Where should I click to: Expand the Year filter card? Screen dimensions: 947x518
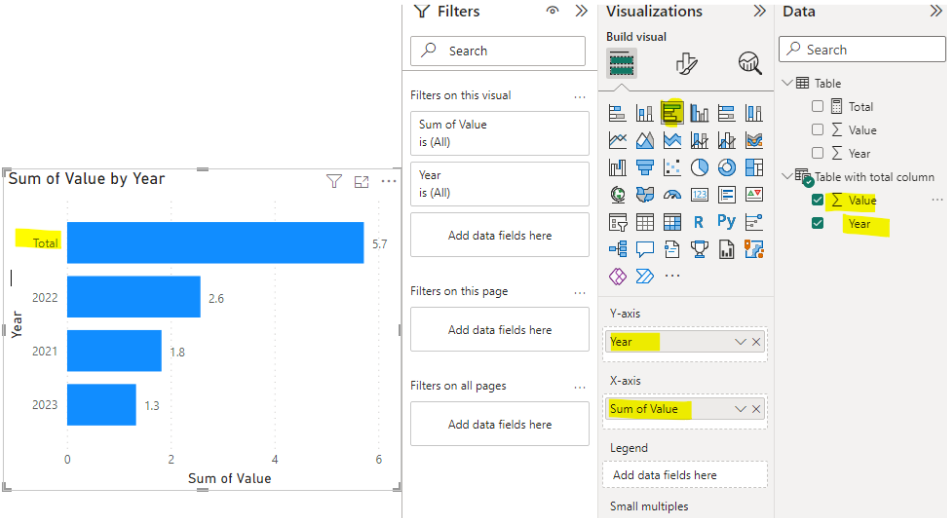coord(499,184)
